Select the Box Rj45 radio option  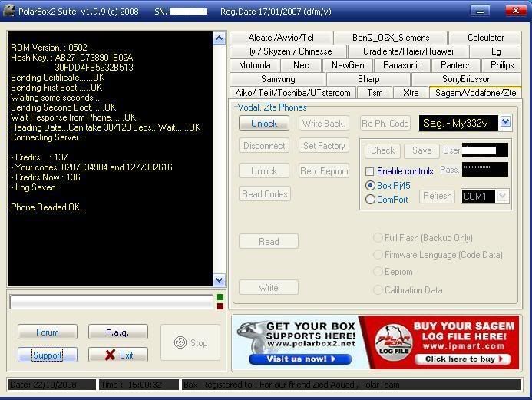[370, 186]
